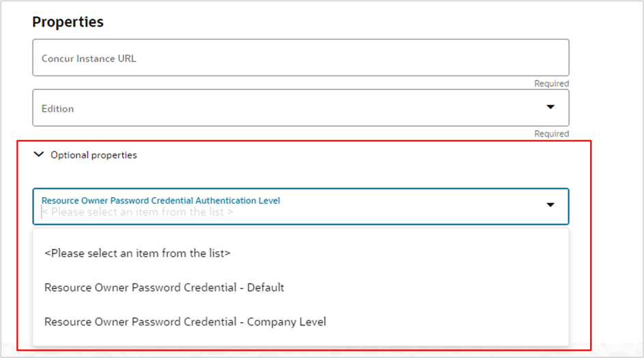Click the Resource Owner Password Credential Authentication Level label
Viewport: 644px width, 358px height.
tap(160, 200)
